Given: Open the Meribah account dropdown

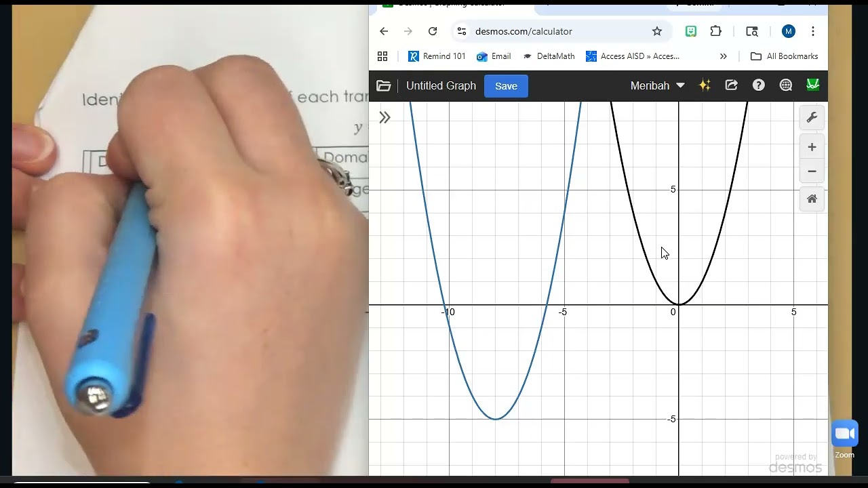Looking at the screenshot, I should click(657, 85).
